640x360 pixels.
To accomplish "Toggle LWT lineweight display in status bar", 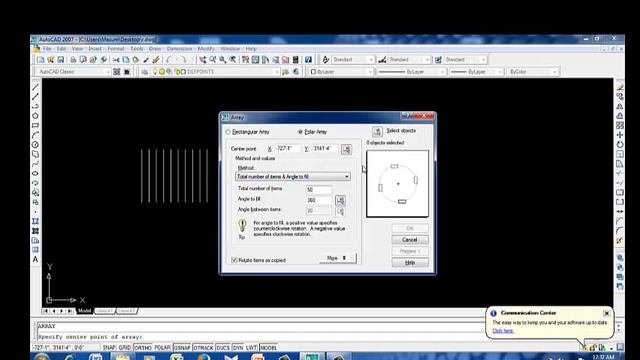I will [x=251, y=348].
